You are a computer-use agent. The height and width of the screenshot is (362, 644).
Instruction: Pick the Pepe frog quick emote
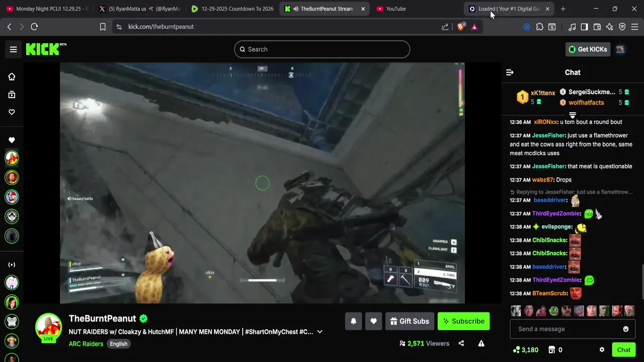pyautogui.click(x=554, y=311)
